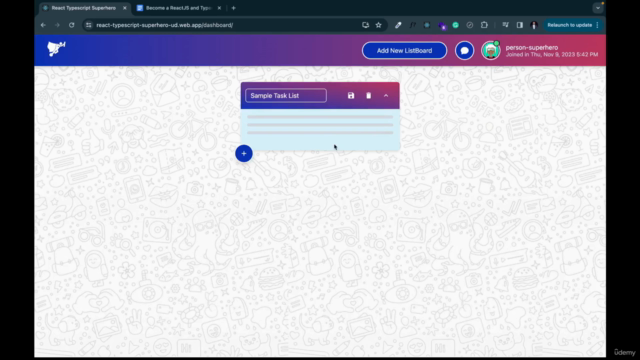Toggle the browser side panel

520,25
